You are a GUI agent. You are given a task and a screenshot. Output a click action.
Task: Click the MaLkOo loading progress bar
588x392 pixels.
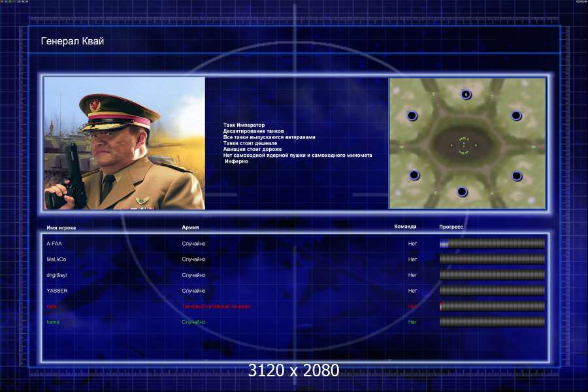coord(492,259)
